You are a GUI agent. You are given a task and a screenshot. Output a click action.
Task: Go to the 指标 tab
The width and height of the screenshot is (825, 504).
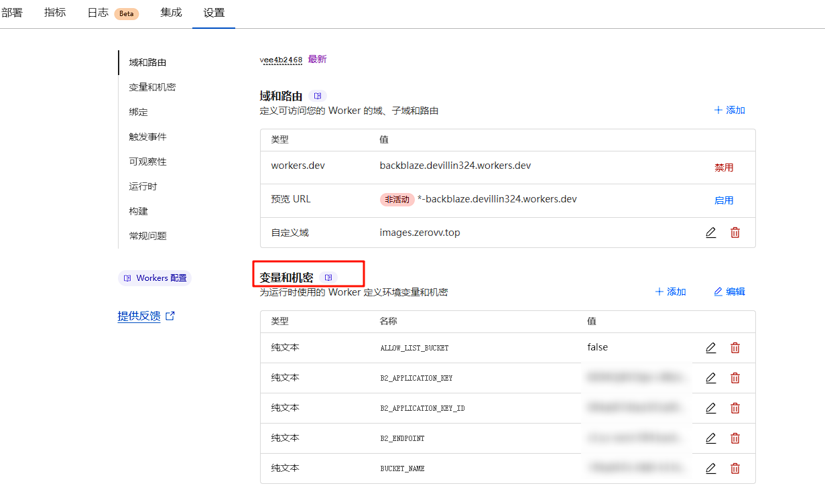point(55,13)
